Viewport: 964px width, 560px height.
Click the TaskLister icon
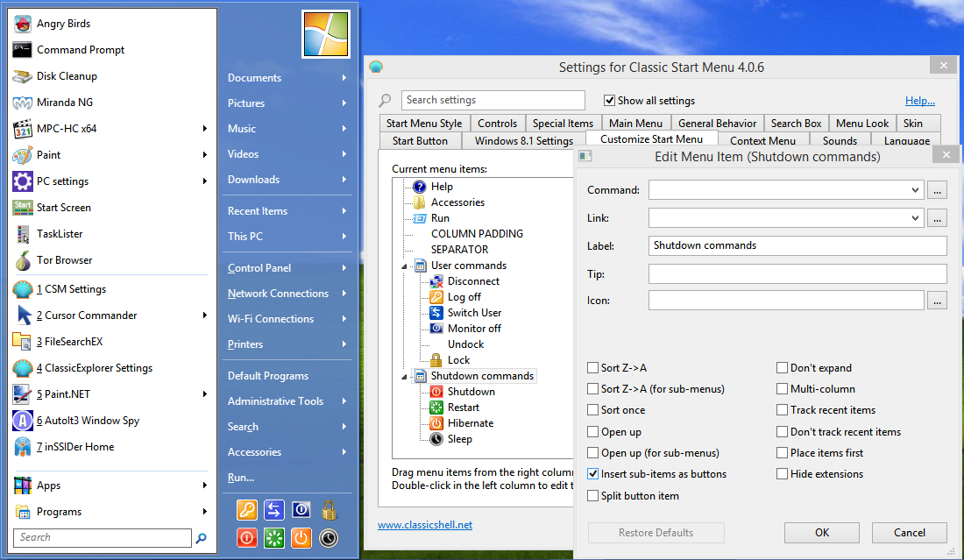[23, 234]
